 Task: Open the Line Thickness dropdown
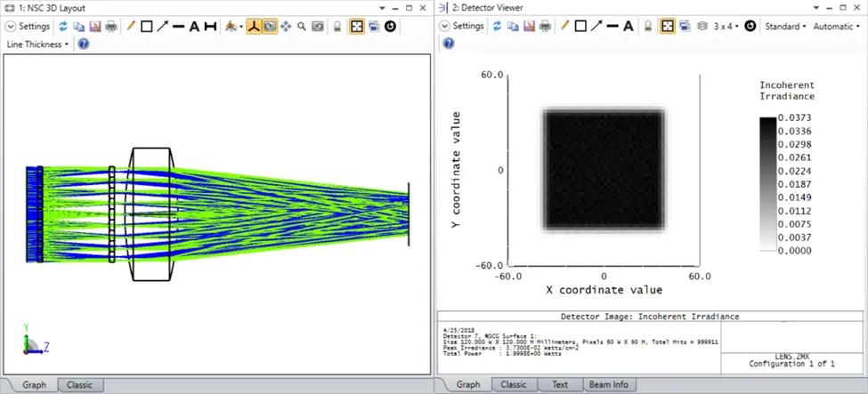pyautogui.click(x=38, y=44)
